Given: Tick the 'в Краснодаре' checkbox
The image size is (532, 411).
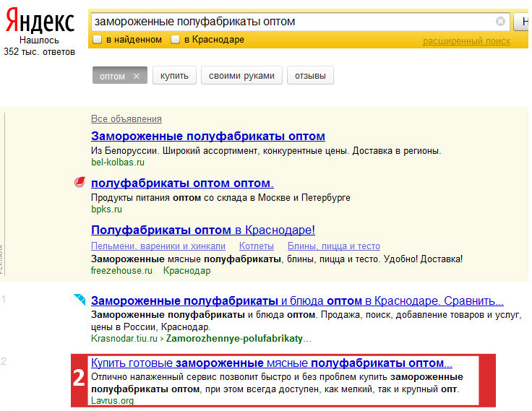Looking at the screenshot, I should 175,39.
